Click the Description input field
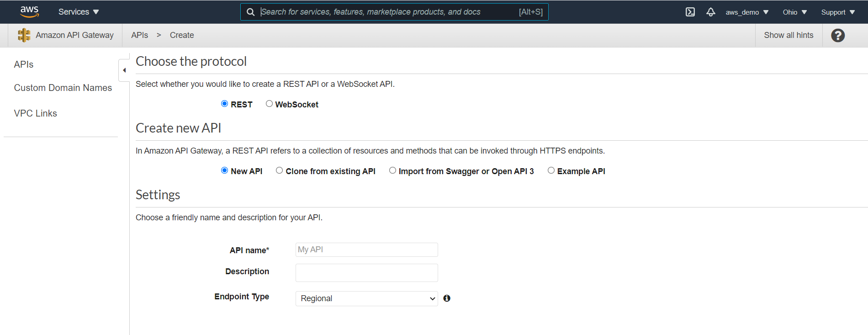Viewport: 868px width, 335px height. click(367, 273)
